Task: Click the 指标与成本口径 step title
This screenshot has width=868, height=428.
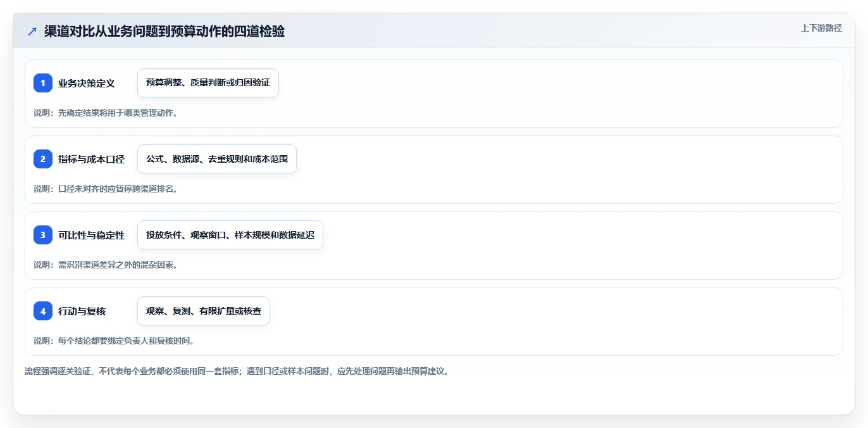Action: pyautogui.click(x=91, y=159)
